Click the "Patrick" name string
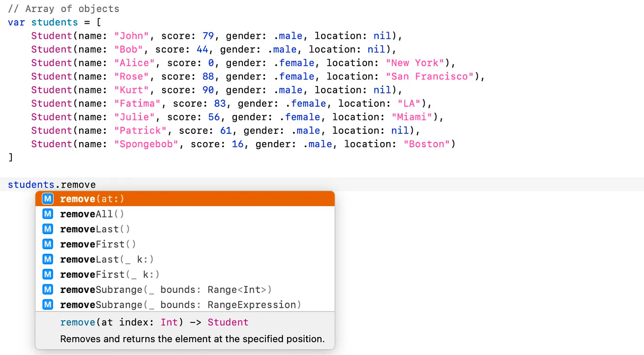 (140, 131)
